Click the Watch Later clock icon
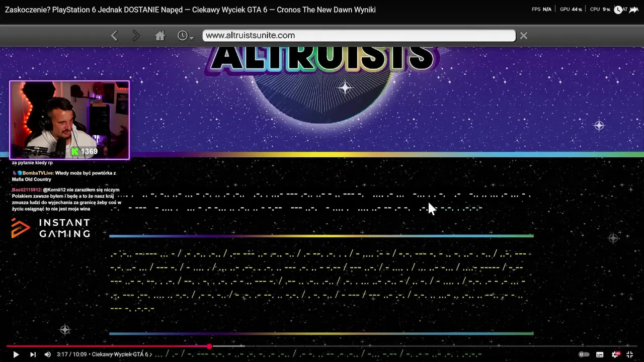Viewport: 644px width, 362px height. (618, 10)
